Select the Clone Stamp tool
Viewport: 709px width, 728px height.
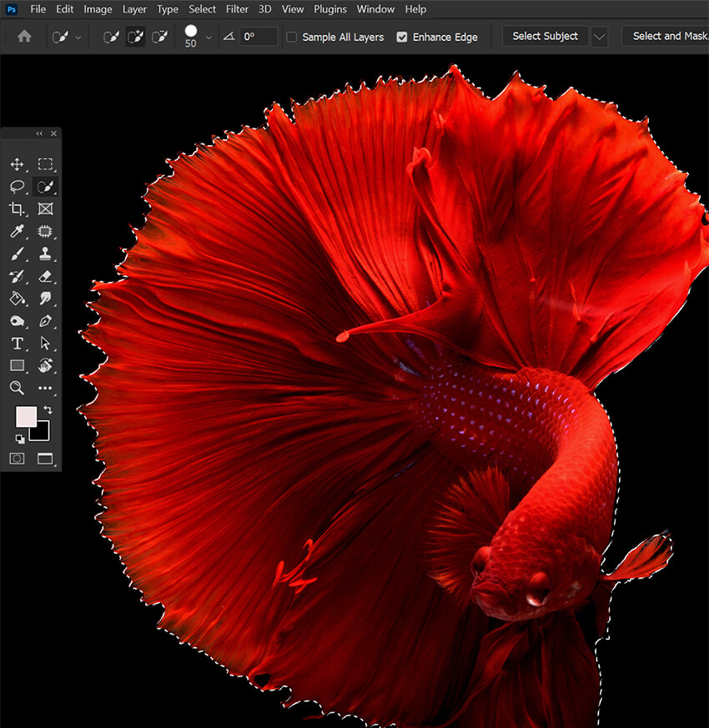(x=45, y=254)
